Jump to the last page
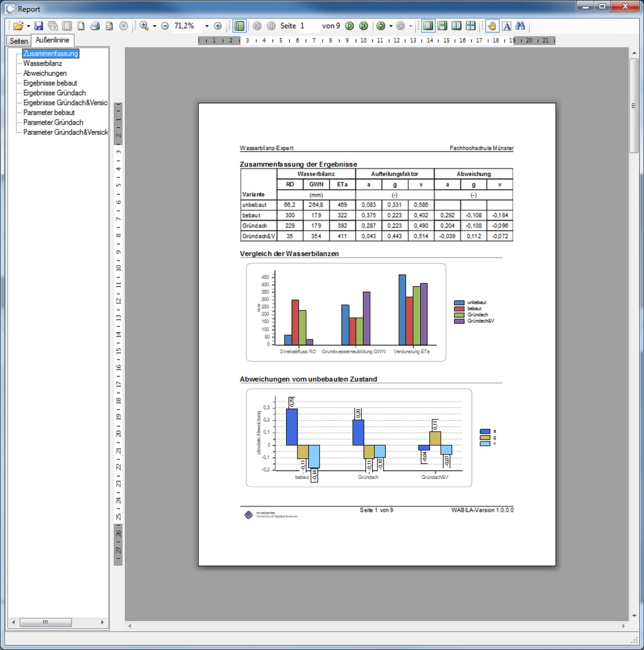The image size is (644, 650). (x=363, y=26)
